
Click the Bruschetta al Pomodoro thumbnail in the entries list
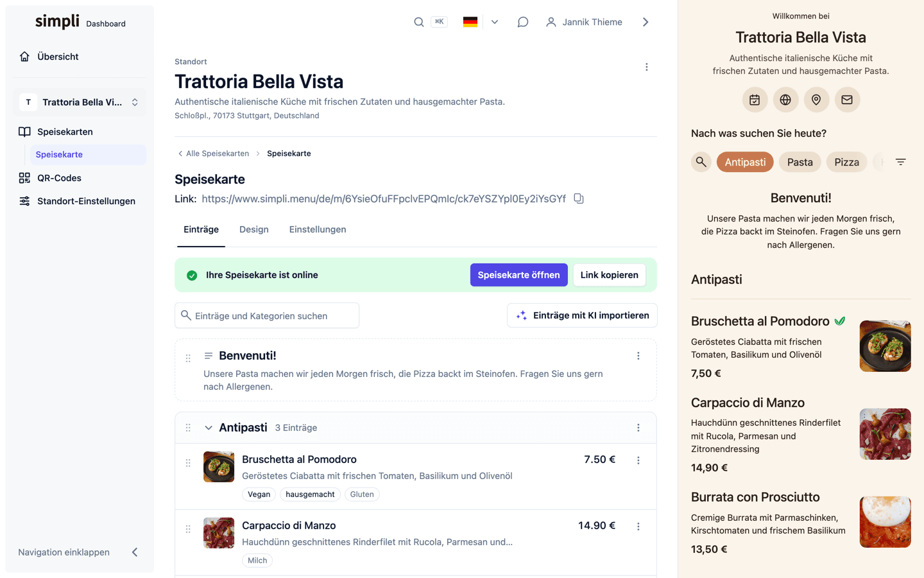[x=219, y=467]
